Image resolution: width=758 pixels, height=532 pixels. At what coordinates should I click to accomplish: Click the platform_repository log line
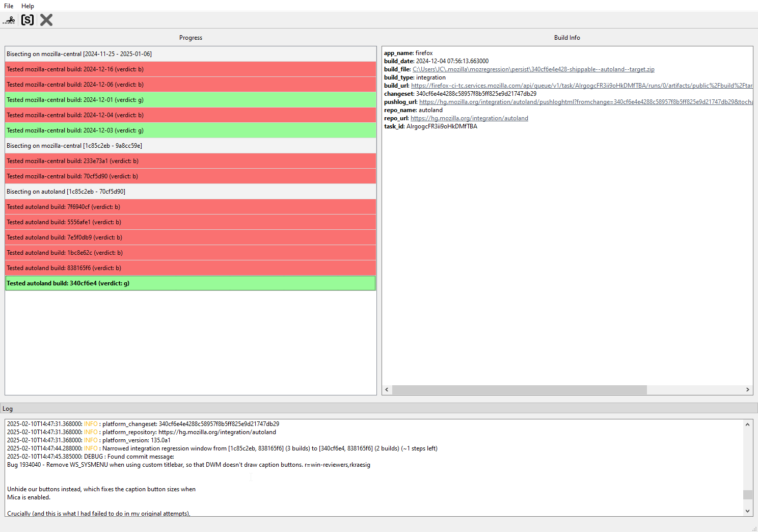point(142,432)
